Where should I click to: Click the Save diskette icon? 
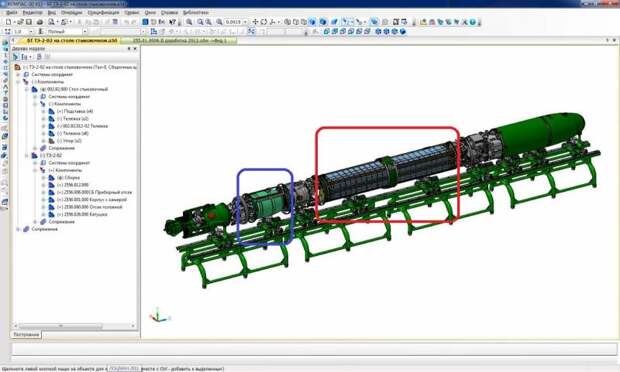coord(29,22)
